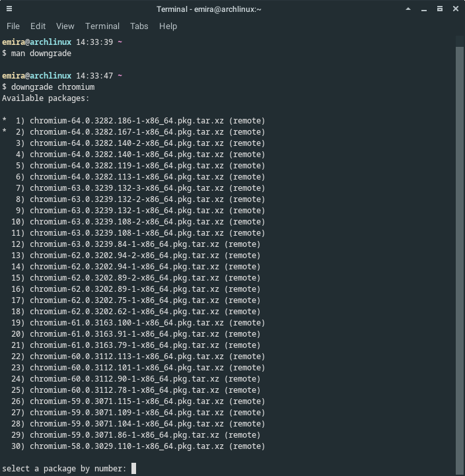Click package row 10 chromium-63.0.3239.108-2
Image resolution: width=465 pixels, height=476 pixels.
coord(138,222)
